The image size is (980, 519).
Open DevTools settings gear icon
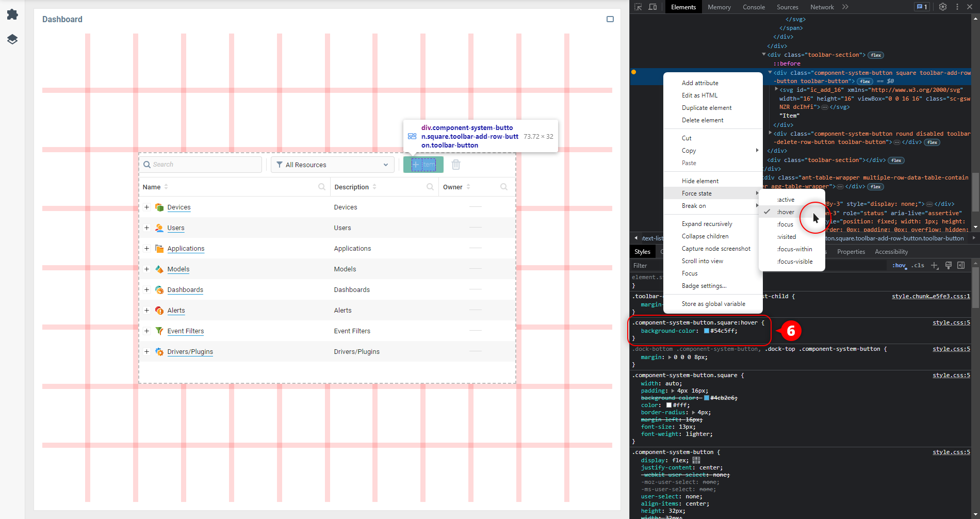tap(942, 7)
